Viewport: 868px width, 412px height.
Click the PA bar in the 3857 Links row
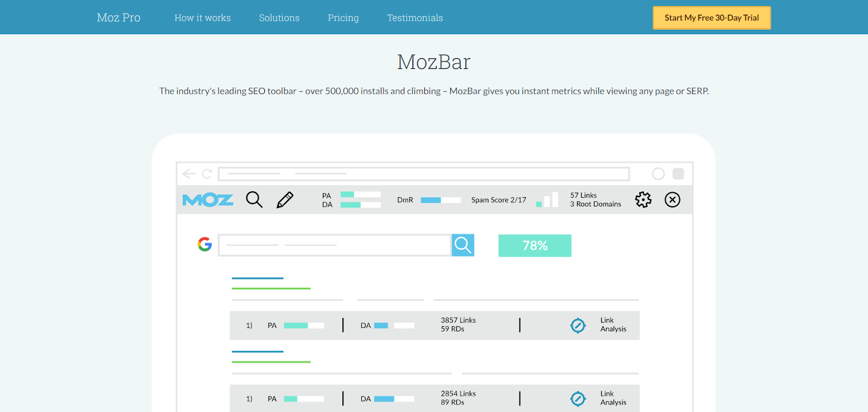click(x=304, y=325)
